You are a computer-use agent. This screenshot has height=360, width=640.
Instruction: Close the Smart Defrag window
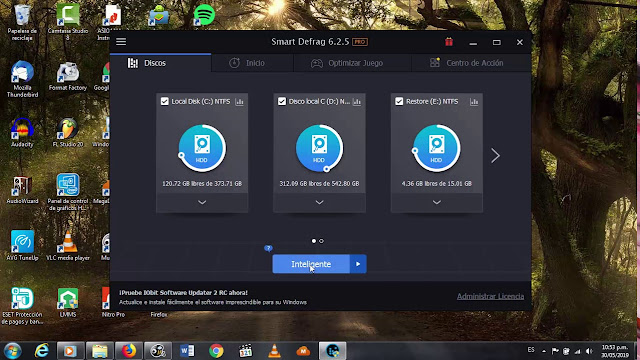[x=520, y=42]
